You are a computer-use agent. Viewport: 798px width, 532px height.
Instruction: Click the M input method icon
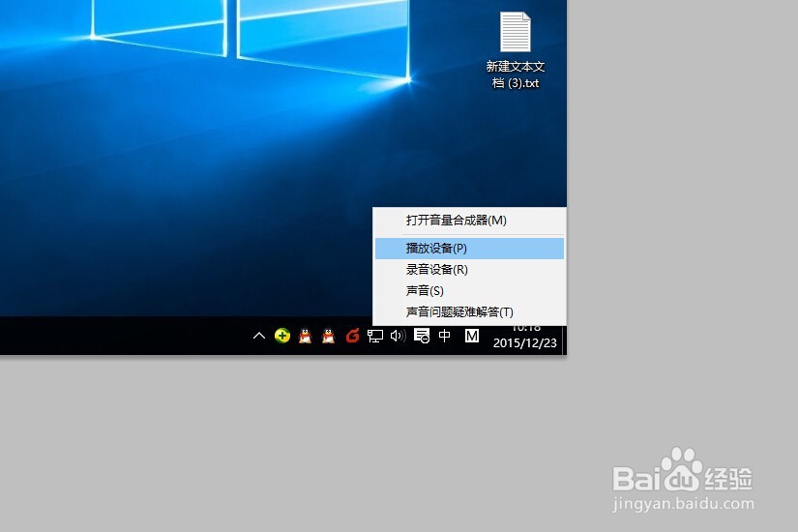[x=472, y=336]
